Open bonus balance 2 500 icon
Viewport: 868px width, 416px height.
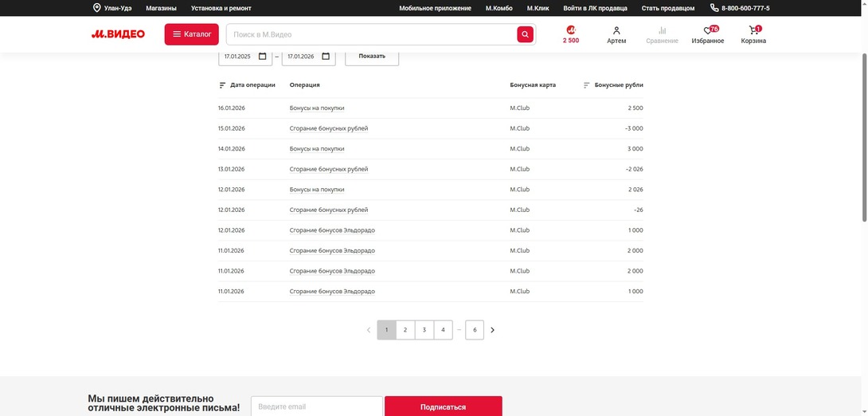click(x=571, y=30)
